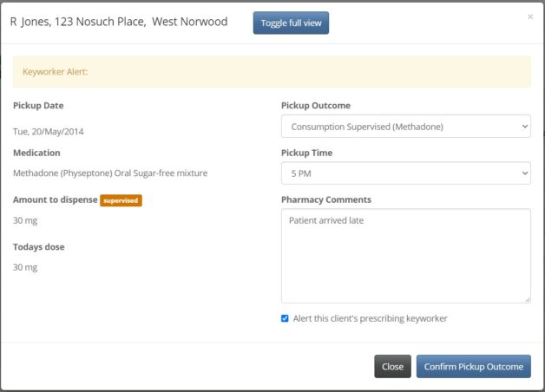The image size is (545, 392).
Task: Click the Amount to dispense 30 mg value
Action: [x=25, y=220]
